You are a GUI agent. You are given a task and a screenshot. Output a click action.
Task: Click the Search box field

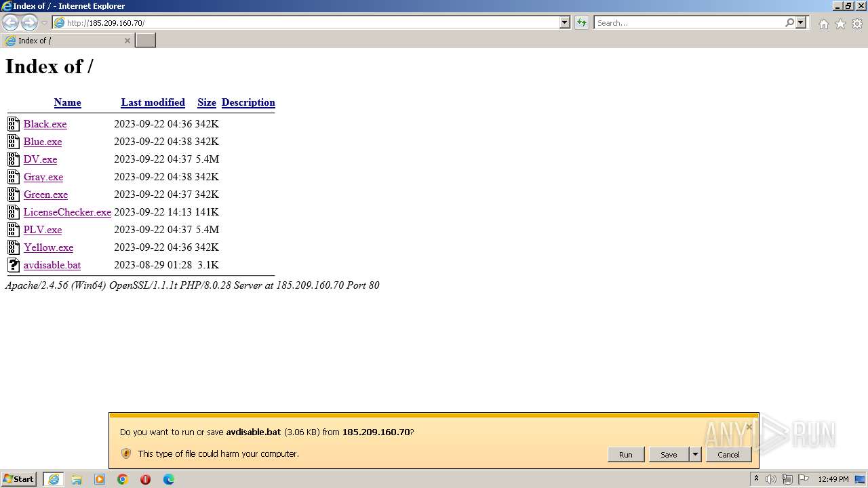pyautogui.click(x=689, y=22)
